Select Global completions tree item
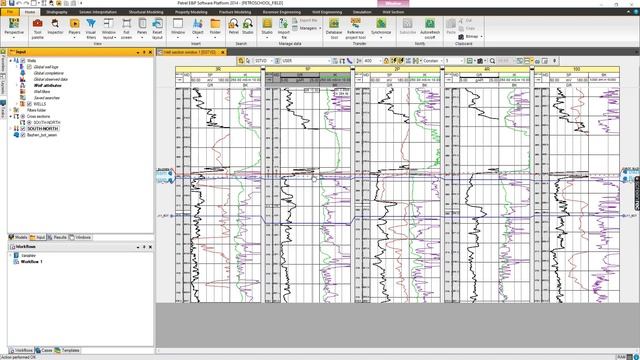 48,73
